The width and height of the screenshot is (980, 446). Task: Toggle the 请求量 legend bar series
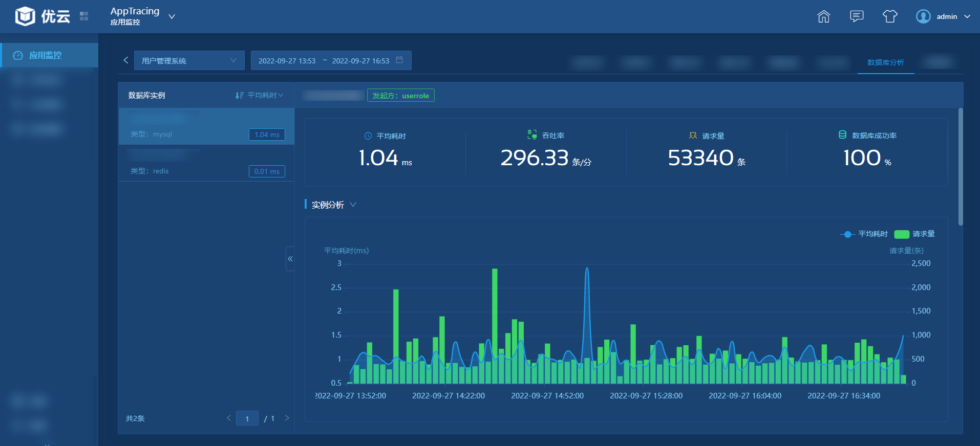(x=914, y=234)
